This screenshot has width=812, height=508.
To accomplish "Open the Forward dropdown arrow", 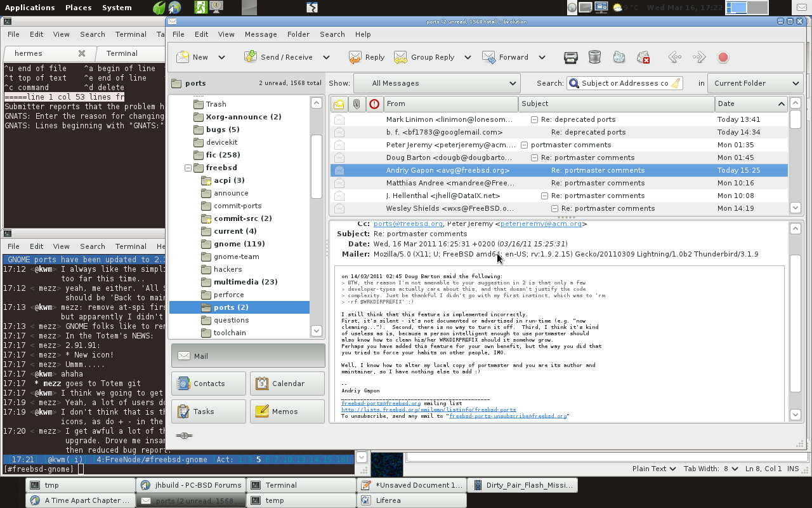I will click(542, 57).
